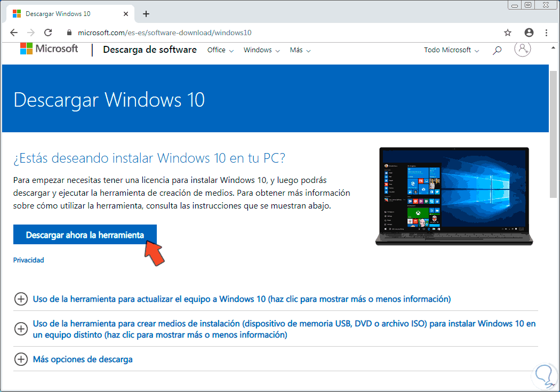Close the Descargar Windows 10 tab
Screen dimensions: 560x392
coord(126,14)
